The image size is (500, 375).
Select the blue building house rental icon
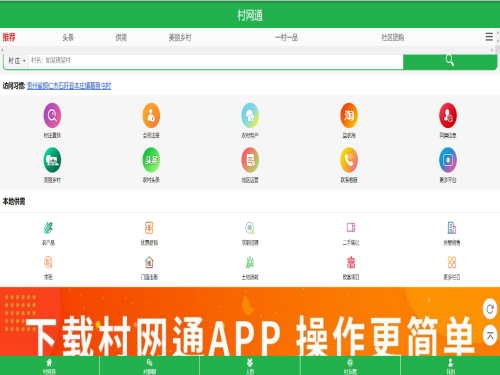pyautogui.click(x=452, y=228)
